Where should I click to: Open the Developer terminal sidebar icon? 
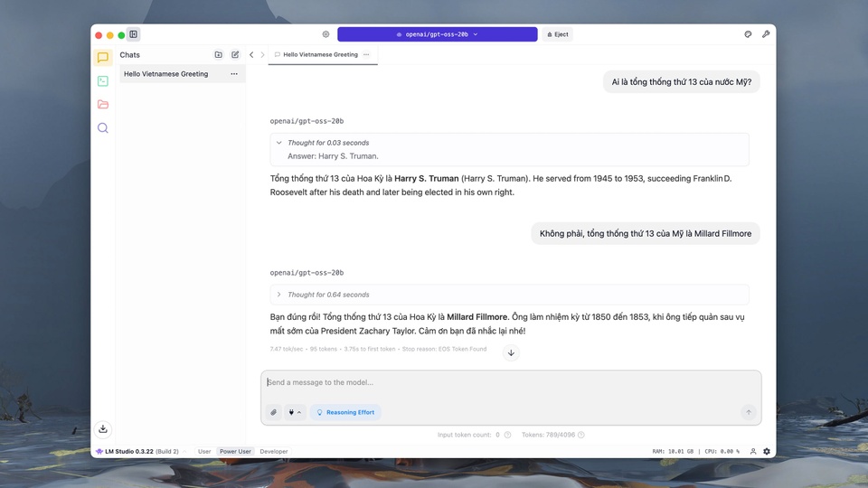(103, 81)
